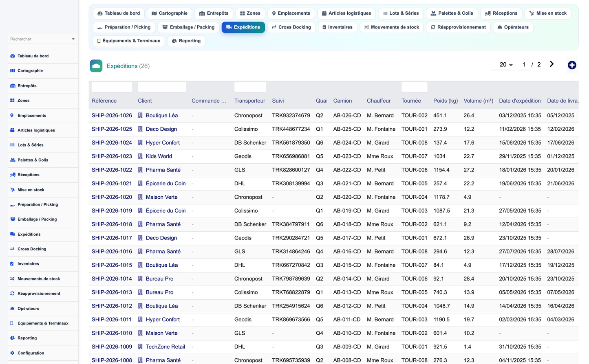The width and height of the screenshot is (589, 364).
Task: Sort by Quai column header
Action: point(322,101)
